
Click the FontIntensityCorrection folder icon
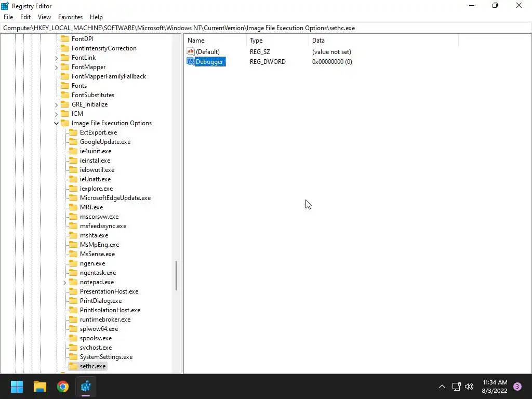65,48
